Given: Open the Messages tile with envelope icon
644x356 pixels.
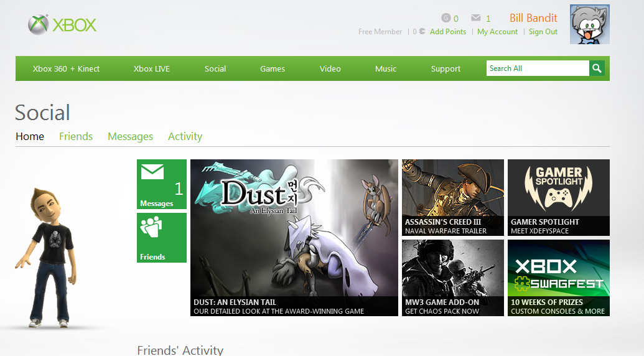Looking at the screenshot, I should coord(161,184).
